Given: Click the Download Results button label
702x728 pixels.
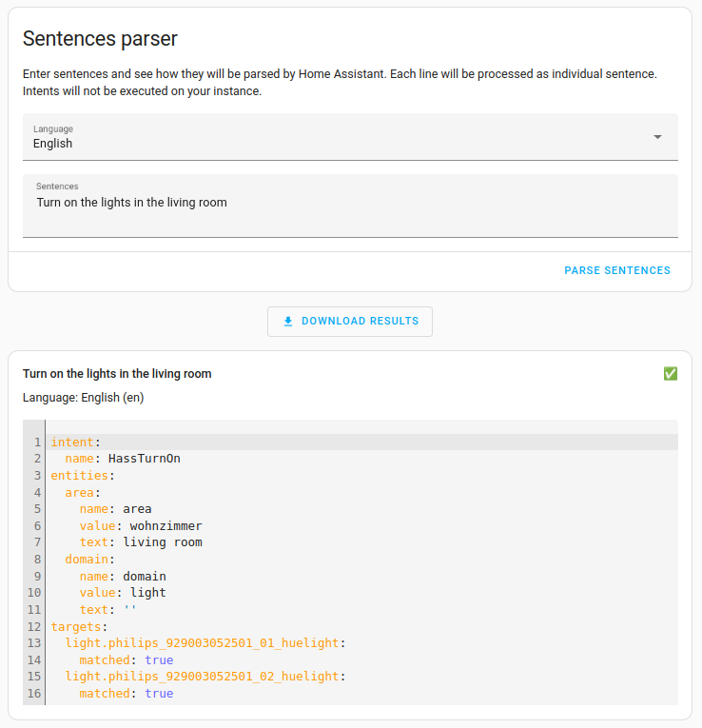Looking at the screenshot, I should 360,322.
